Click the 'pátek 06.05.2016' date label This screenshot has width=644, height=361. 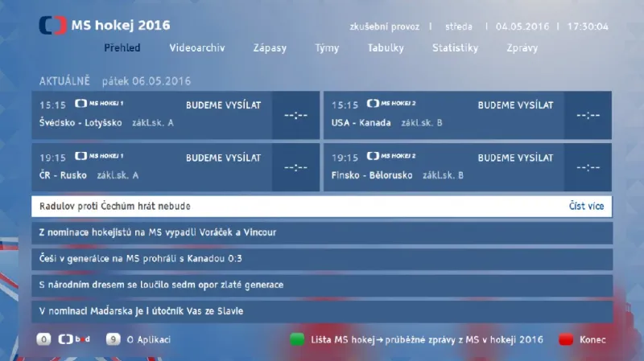coord(147,81)
